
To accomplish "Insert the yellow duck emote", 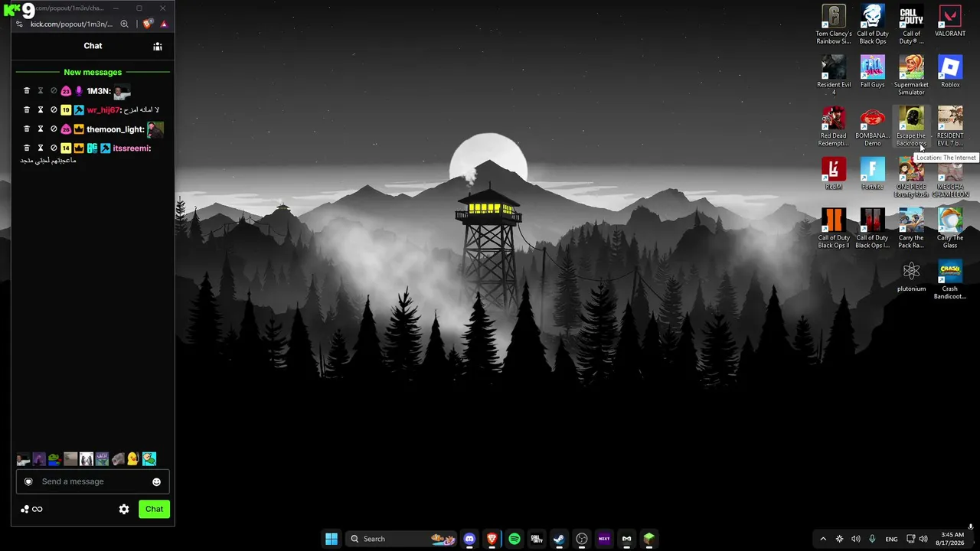I will [133, 459].
